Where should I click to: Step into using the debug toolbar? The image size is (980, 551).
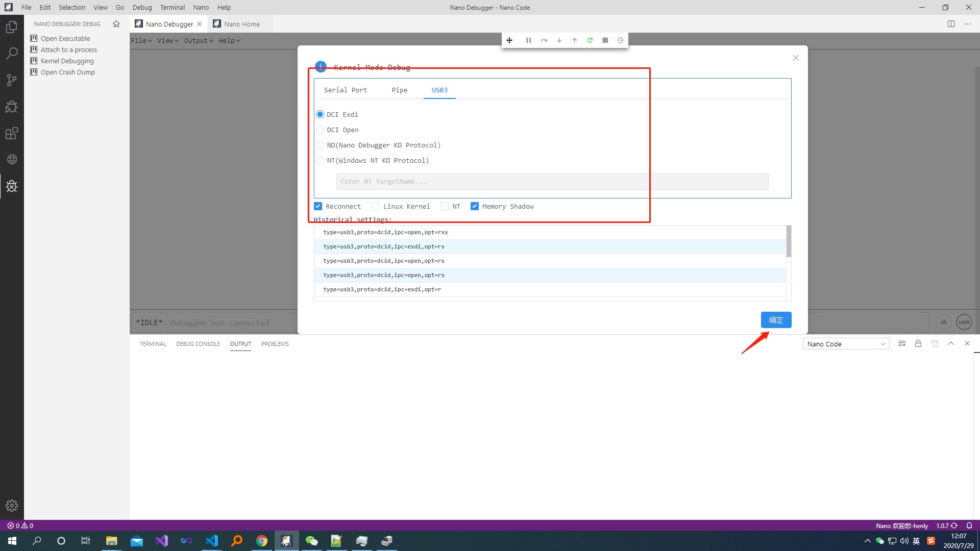tap(559, 40)
